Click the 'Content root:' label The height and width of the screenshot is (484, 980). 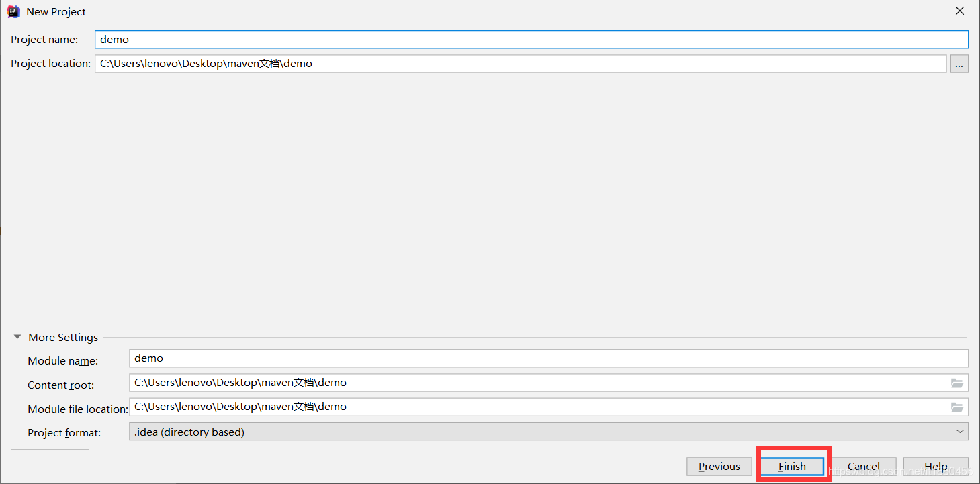[x=61, y=385]
